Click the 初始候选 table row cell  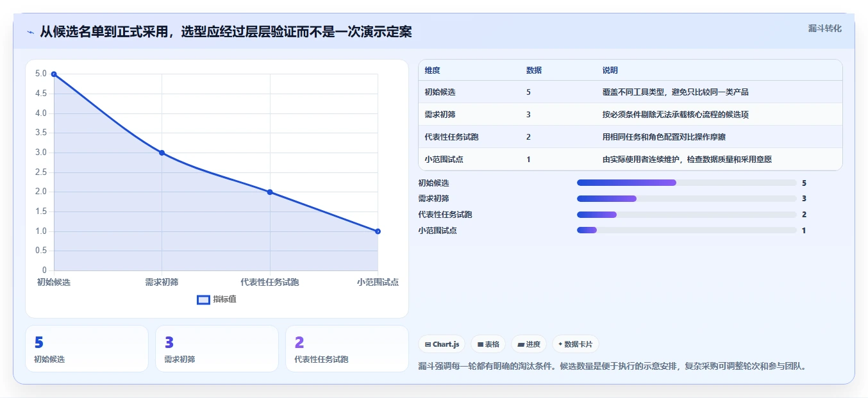pos(440,92)
